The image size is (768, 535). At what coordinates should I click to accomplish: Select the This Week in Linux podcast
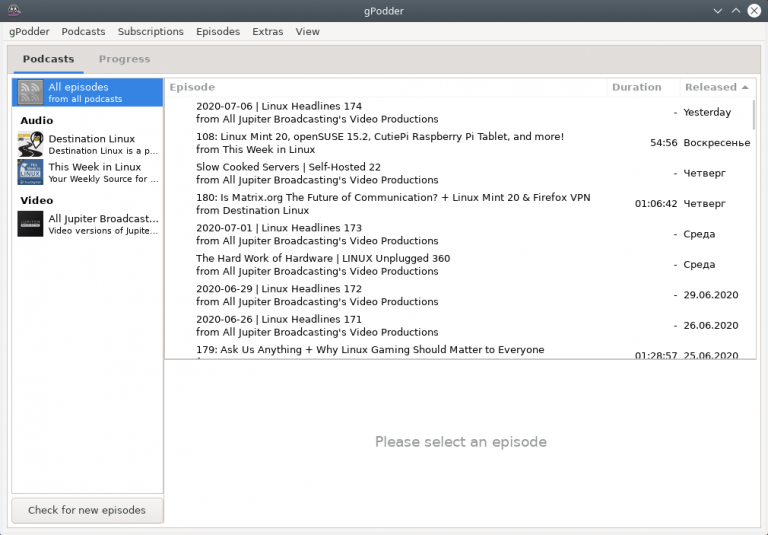tap(88, 172)
